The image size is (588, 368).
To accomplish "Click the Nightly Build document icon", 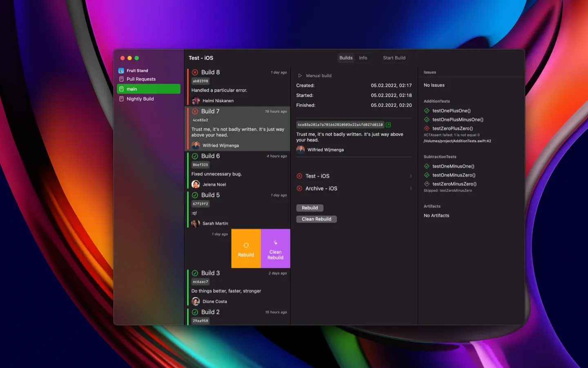I will (x=121, y=99).
